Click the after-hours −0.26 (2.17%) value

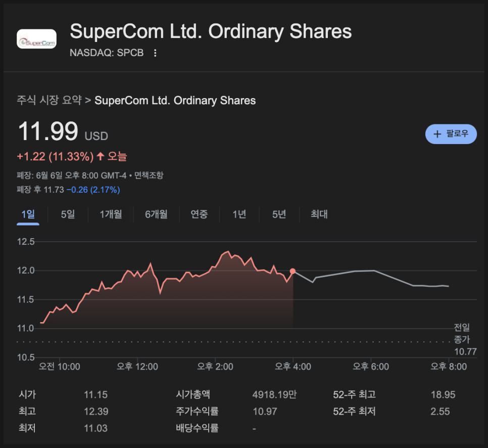click(x=93, y=190)
